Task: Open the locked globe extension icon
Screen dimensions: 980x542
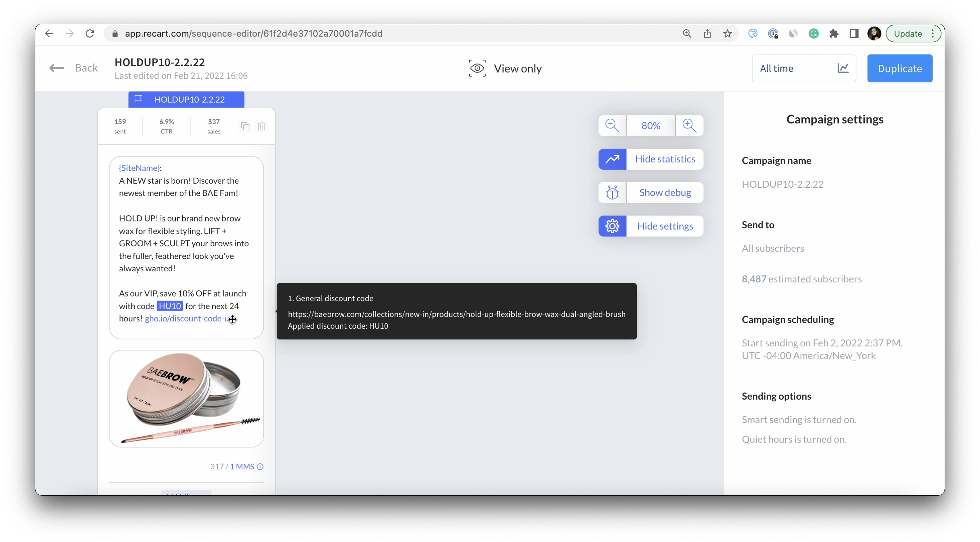Action: coord(773,33)
